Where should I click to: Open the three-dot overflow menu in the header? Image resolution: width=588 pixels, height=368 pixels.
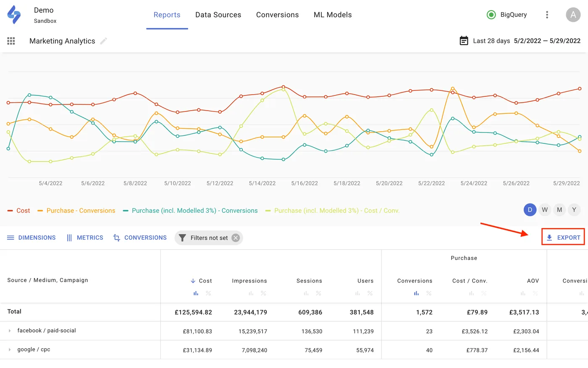(x=547, y=14)
